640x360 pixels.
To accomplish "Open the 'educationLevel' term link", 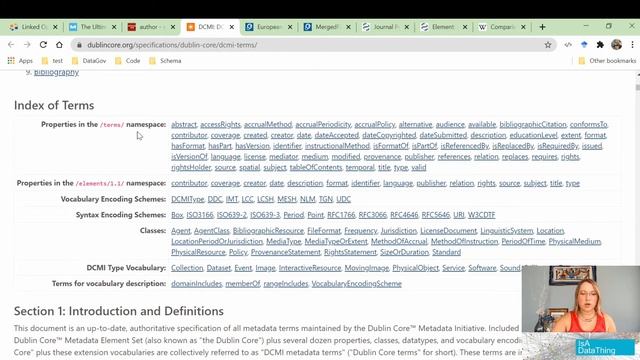I will tap(533, 135).
